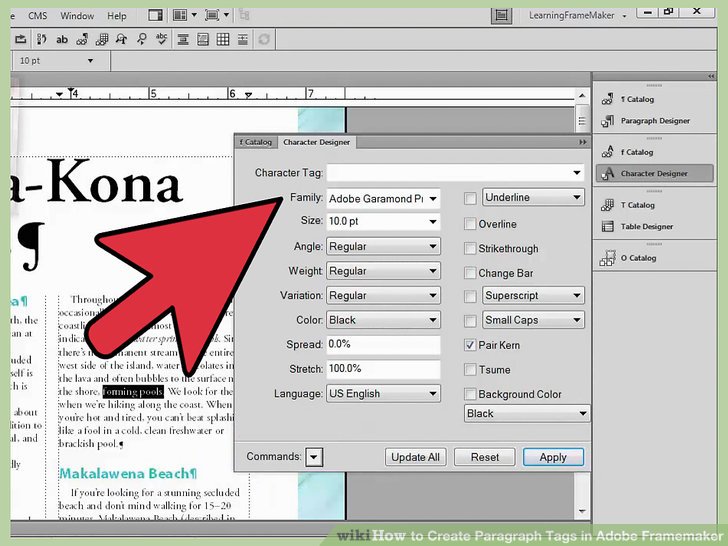
Task: Open the O Catalog panel
Action: coord(638,258)
